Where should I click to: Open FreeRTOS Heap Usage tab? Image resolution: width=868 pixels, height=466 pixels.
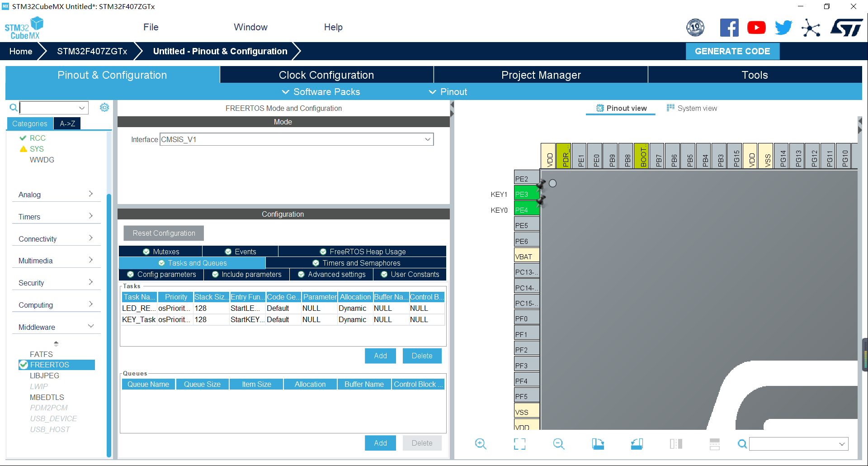click(x=362, y=252)
